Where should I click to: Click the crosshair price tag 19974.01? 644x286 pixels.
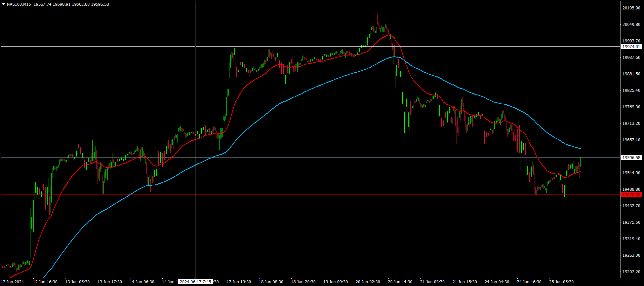tap(631, 47)
